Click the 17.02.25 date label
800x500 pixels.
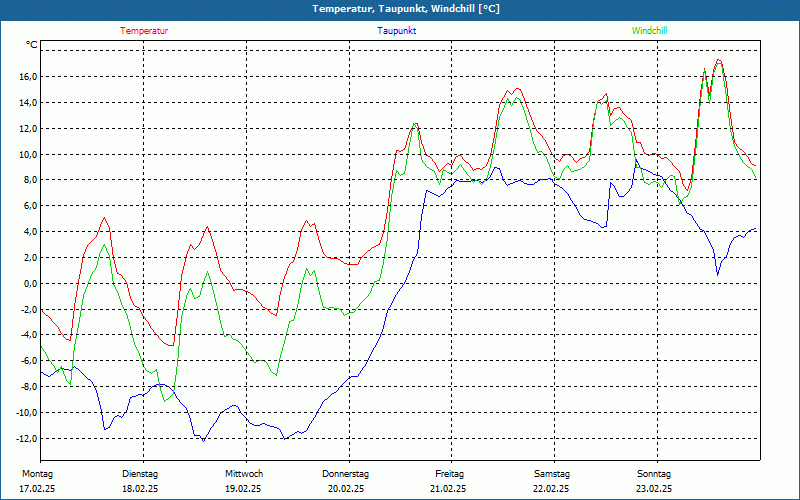pos(37,489)
